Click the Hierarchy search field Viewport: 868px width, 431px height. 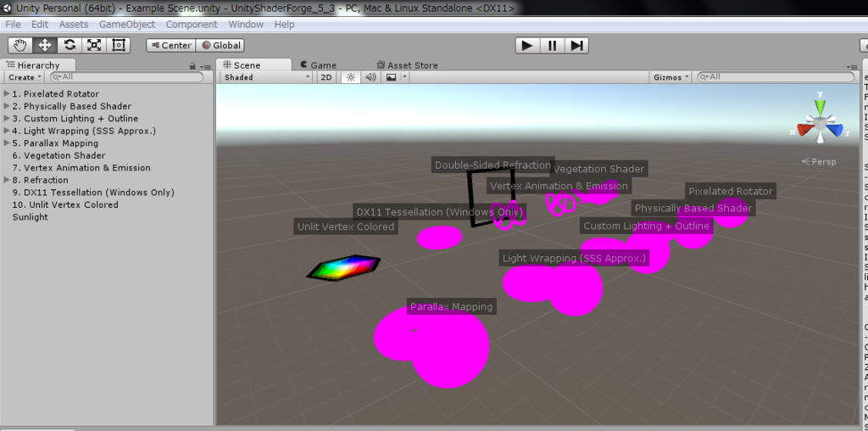[x=127, y=77]
